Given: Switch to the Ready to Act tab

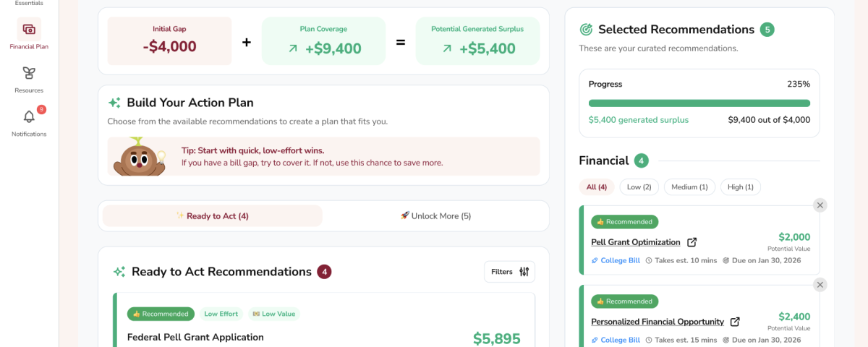Looking at the screenshot, I should 213,216.
